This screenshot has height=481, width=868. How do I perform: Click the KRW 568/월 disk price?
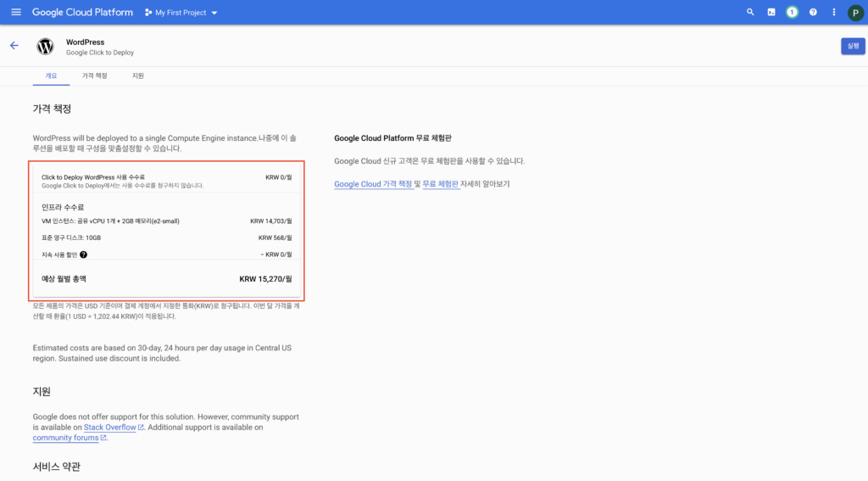pyautogui.click(x=275, y=238)
